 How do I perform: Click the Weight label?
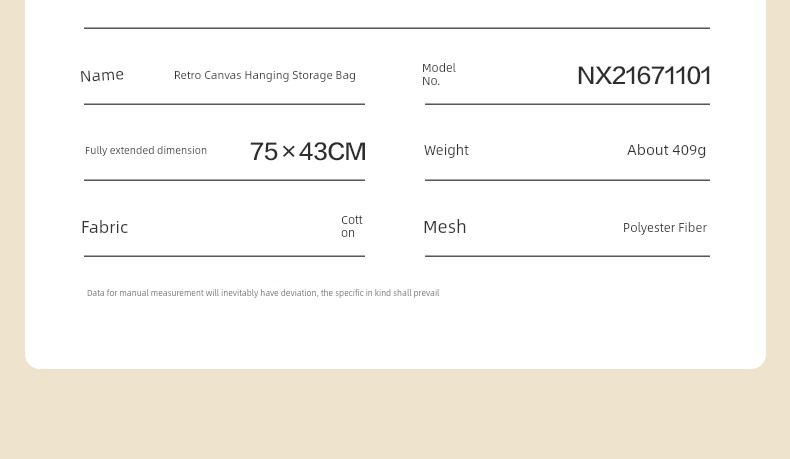(446, 150)
